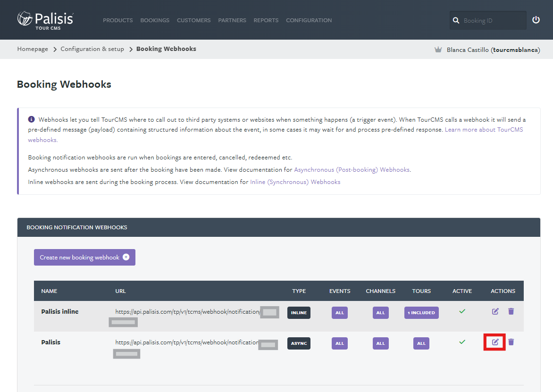Open Inline (Synchronous) Webhooks documentation
The width and height of the screenshot is (553, 392).
pos(295,182)
